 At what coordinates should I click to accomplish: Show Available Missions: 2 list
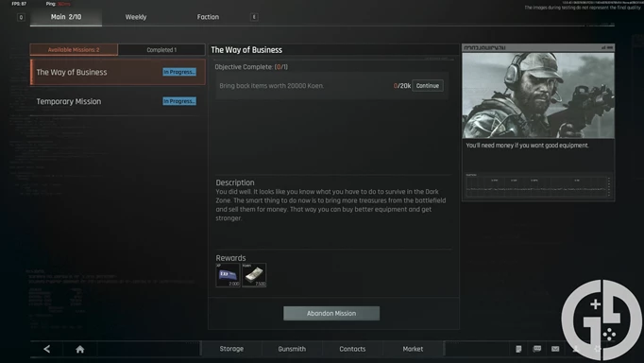(x=74, y=50)
